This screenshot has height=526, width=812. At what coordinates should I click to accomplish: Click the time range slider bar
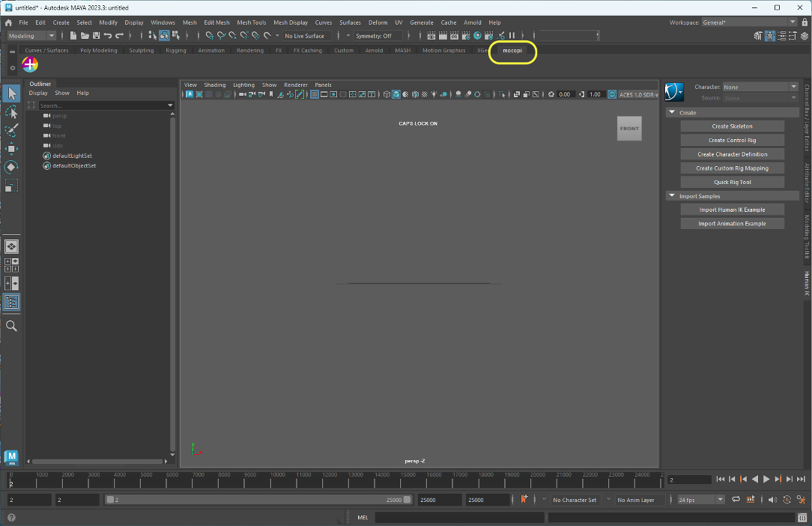coord(258,500)
